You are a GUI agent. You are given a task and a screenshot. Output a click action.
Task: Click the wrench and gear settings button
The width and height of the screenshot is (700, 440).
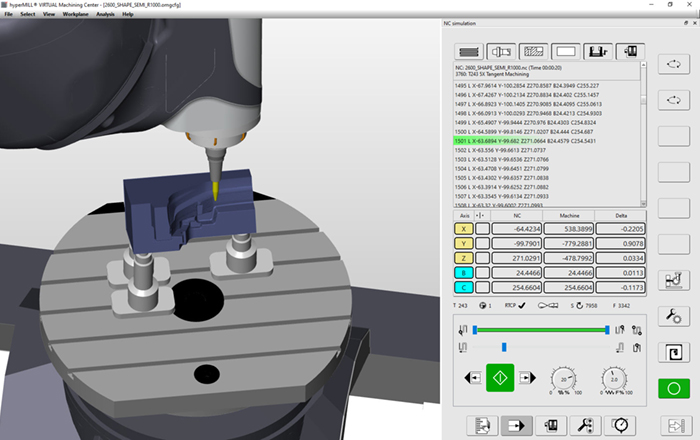tap(674, 316)
